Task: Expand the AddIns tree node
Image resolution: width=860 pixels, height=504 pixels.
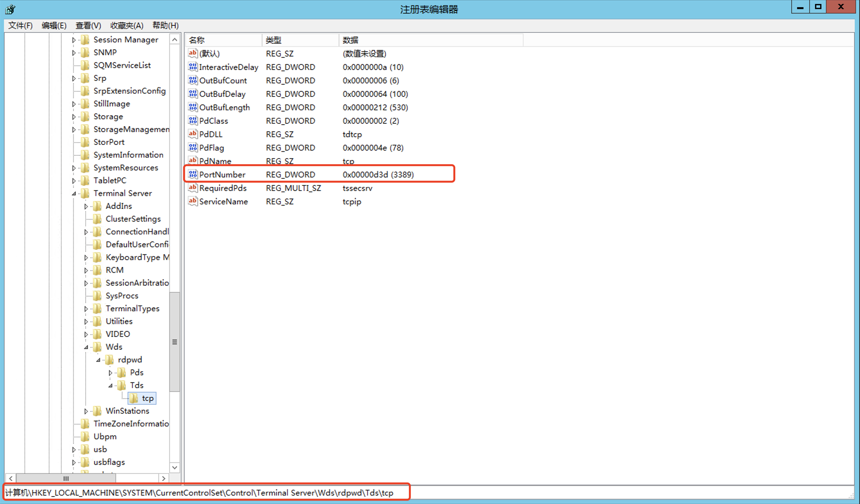Action: 86,206
